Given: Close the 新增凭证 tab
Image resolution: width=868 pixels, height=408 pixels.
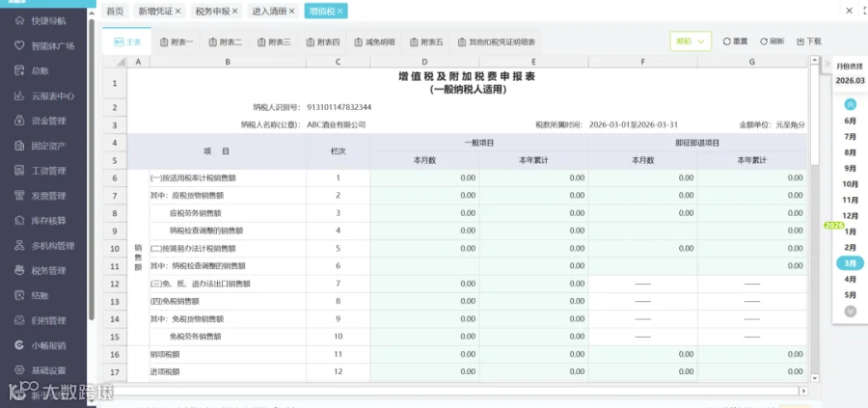Looking at the screenshot, I should pos(178,11).
